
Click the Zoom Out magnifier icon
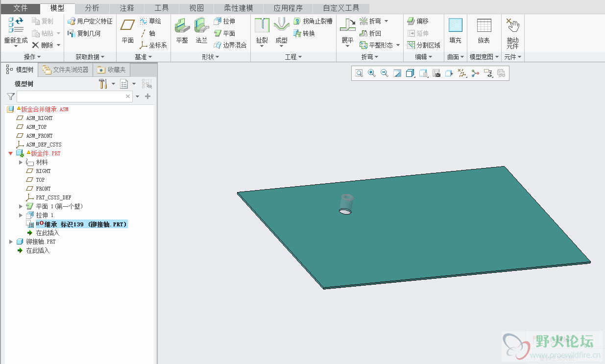(x=385, y=73)
